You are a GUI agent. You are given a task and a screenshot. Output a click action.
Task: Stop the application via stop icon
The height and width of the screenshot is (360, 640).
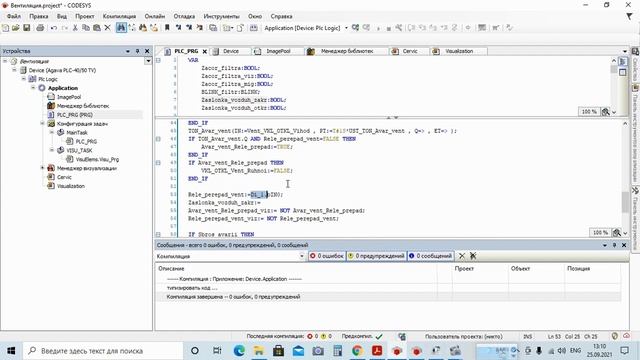pos(388,28)
